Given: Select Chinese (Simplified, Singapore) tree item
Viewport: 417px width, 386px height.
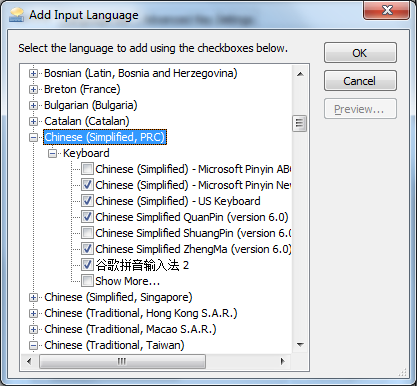Looking at the screenshot, I should click(118, 297).
